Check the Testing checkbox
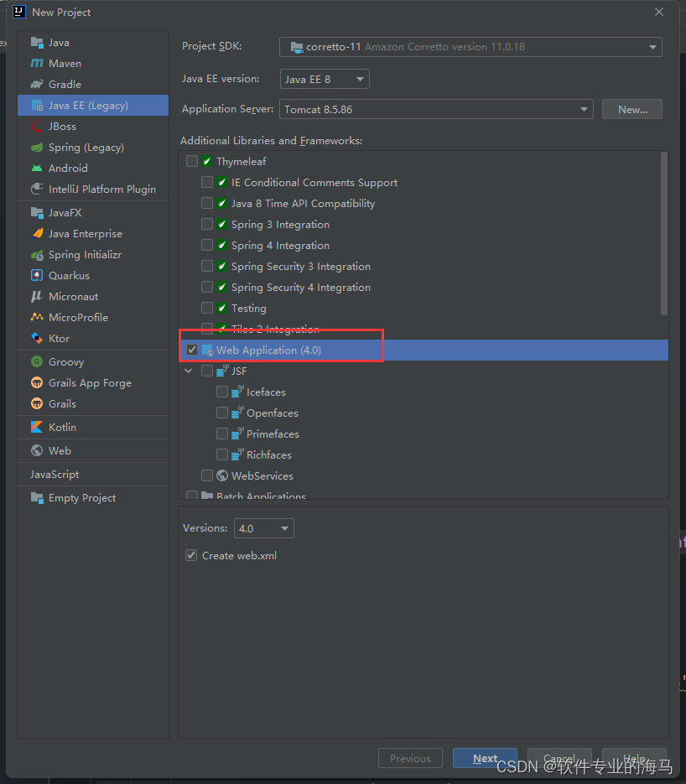This screenshot has height=784, width=686. tap(207, 309)
